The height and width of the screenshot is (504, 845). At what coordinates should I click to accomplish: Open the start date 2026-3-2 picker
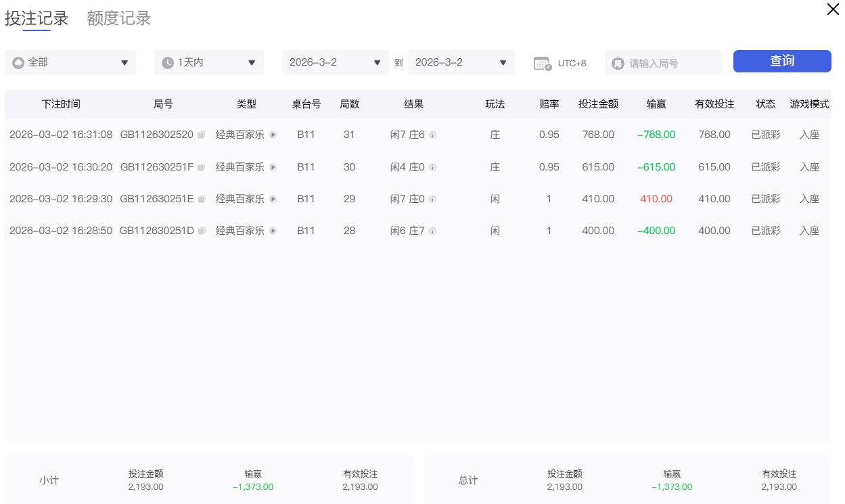335,63
